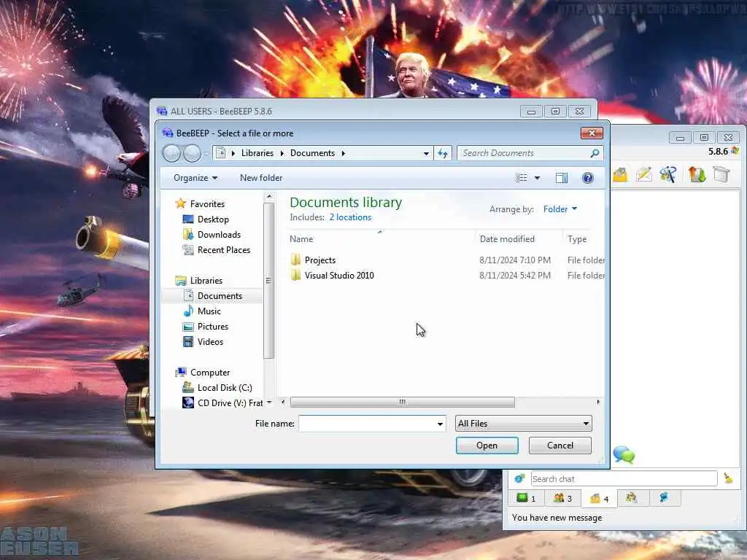Screen dimensions: 747x560
Task: Click the BeeBEEP chat bubbles icon
Action: pyautogui.click(x=624, y=455)
